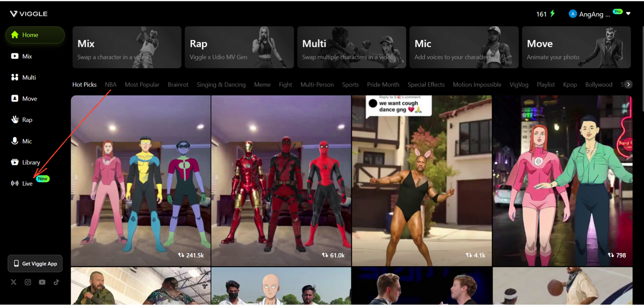Click the Viggle logo
Viewport: 644px width, 306px height.
click(x=29, y=14)
